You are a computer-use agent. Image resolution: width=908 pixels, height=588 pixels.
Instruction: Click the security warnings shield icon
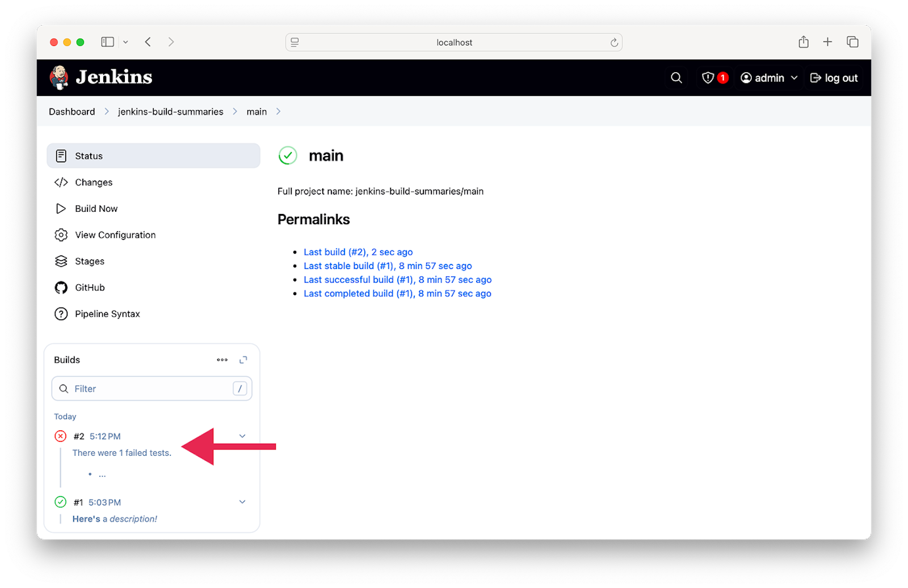(708, 77)
